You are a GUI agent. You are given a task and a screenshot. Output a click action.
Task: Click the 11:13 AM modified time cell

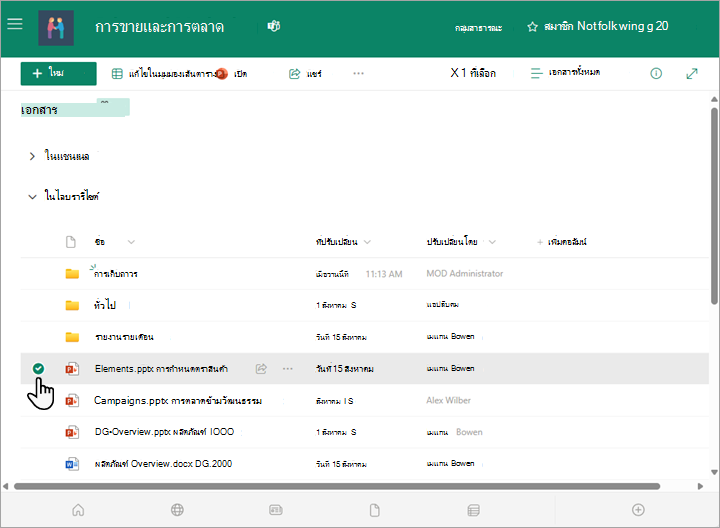[384, 274]
